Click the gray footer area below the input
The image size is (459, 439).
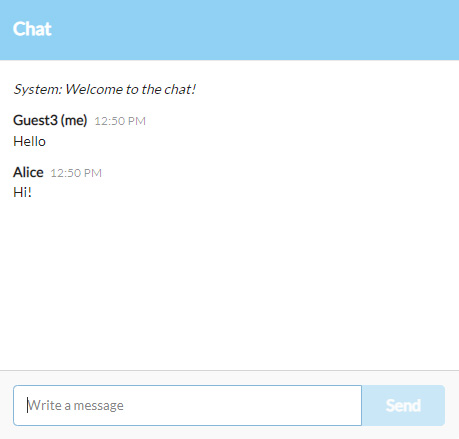pos(229,433)
